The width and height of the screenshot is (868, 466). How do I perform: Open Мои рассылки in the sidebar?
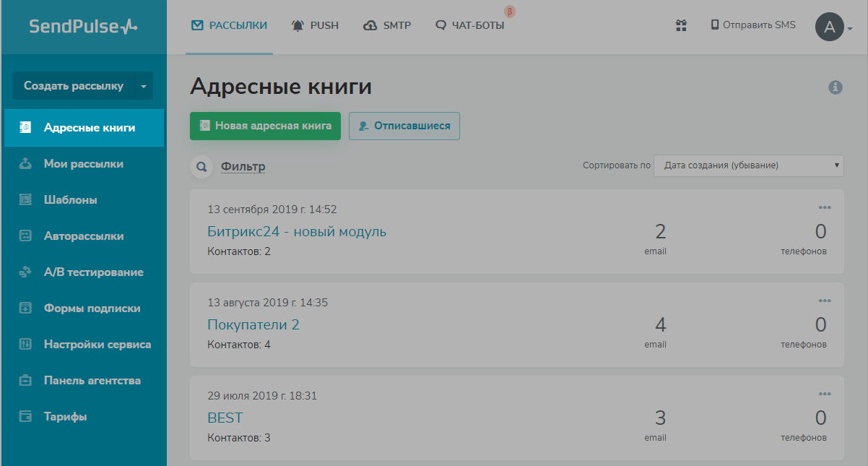[84, 164]
